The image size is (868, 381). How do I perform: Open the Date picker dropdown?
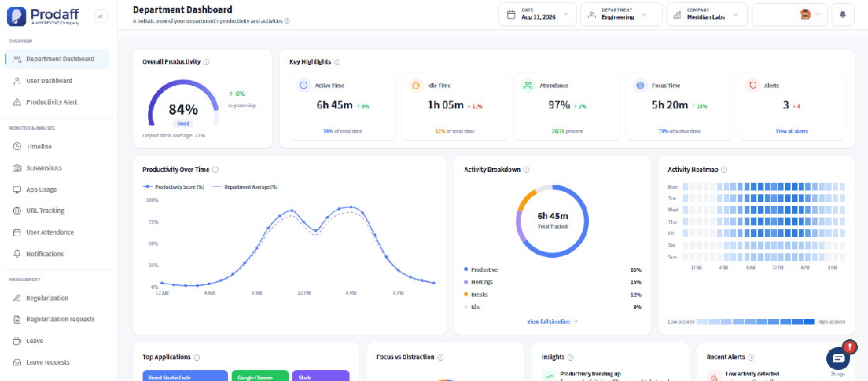click(x=538, y=15)
